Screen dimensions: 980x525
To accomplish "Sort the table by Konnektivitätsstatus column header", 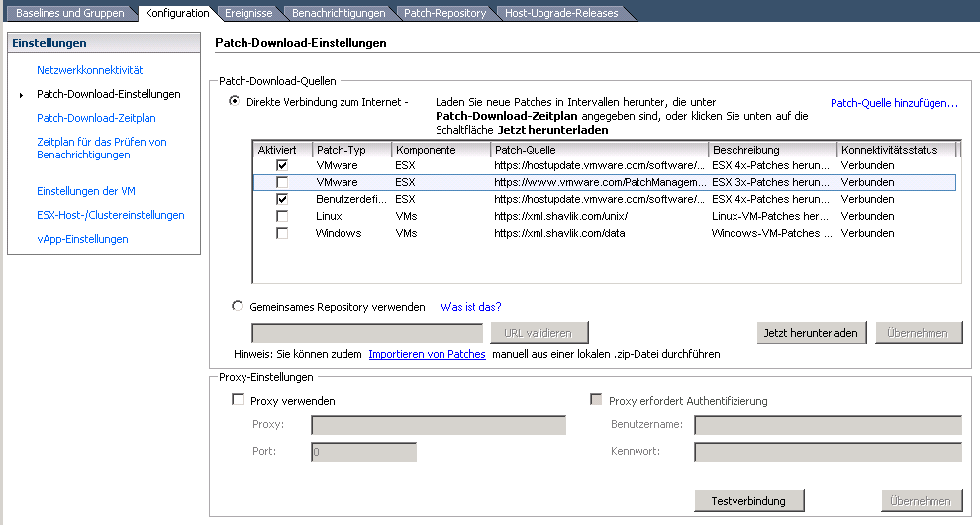I will 897,150.
